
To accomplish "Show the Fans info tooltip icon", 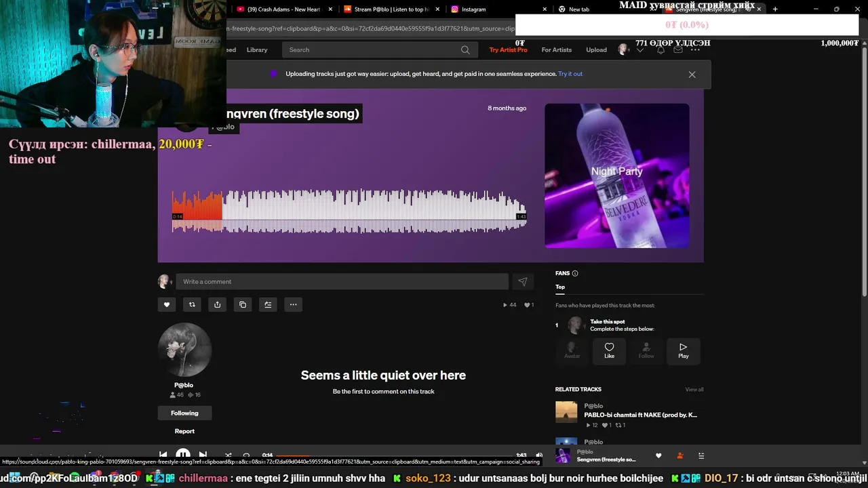I will (x=575, y=273).
